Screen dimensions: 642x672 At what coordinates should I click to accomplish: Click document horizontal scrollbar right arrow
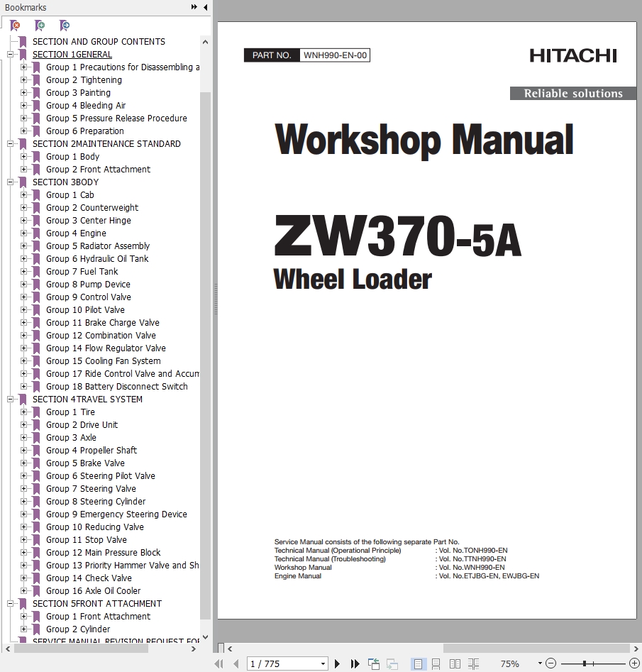click(x=636, y=649)
